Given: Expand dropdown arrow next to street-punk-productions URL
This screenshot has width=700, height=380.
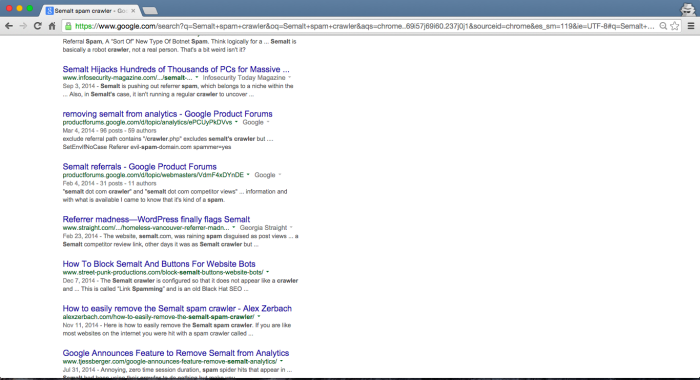Looking at the screenshot, I should (268, 272).
